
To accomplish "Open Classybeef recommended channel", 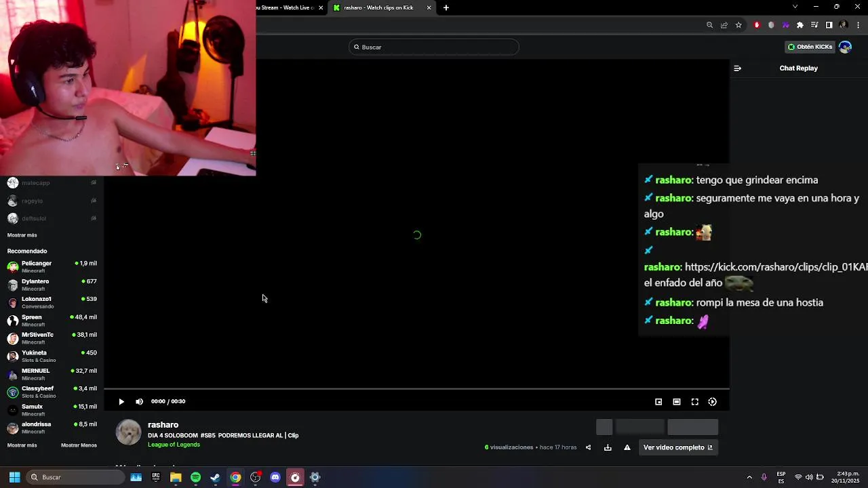I will (x=52, y=392).
